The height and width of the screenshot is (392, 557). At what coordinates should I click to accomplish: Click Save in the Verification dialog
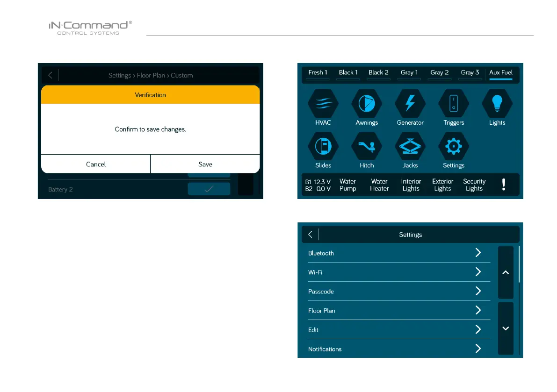pyautogui.click(x=205, y=164)
